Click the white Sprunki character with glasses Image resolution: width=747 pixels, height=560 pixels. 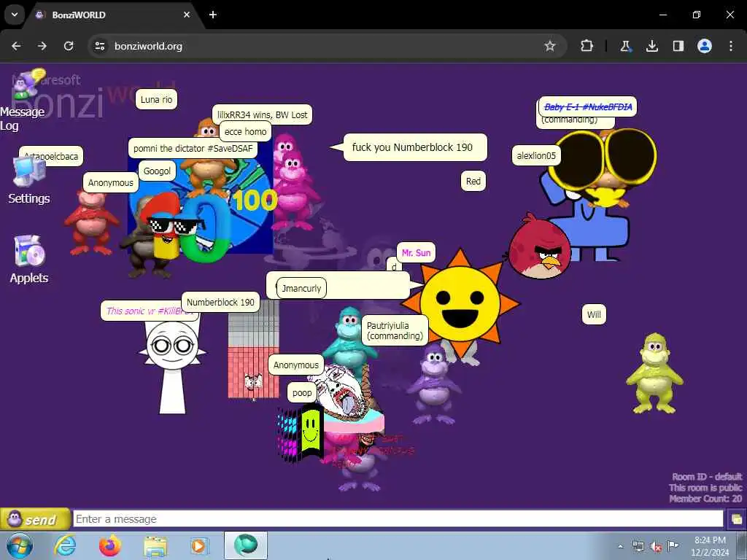[x=172, y=367]
